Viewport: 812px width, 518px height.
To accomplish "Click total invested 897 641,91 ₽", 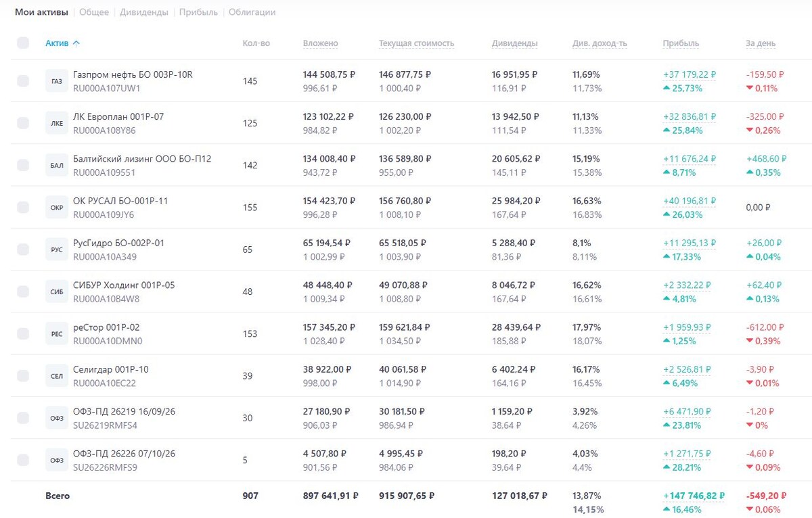I will (330, 496).
